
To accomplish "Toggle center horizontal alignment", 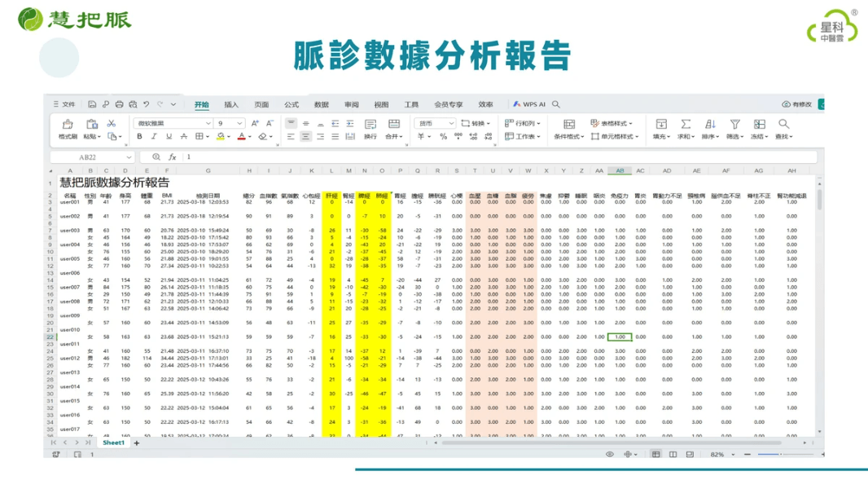I will tap(305, 136).
